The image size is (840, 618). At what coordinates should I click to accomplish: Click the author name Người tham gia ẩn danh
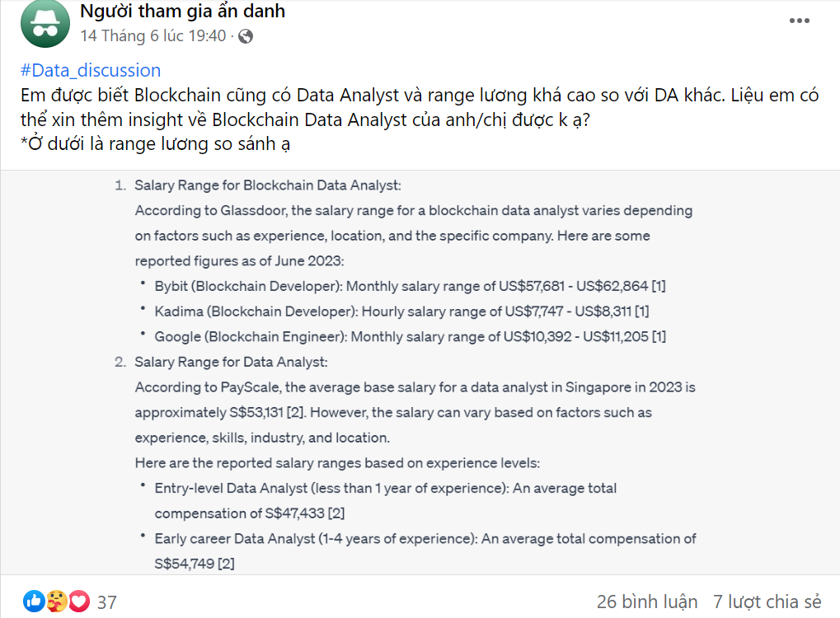coord(182,12)
